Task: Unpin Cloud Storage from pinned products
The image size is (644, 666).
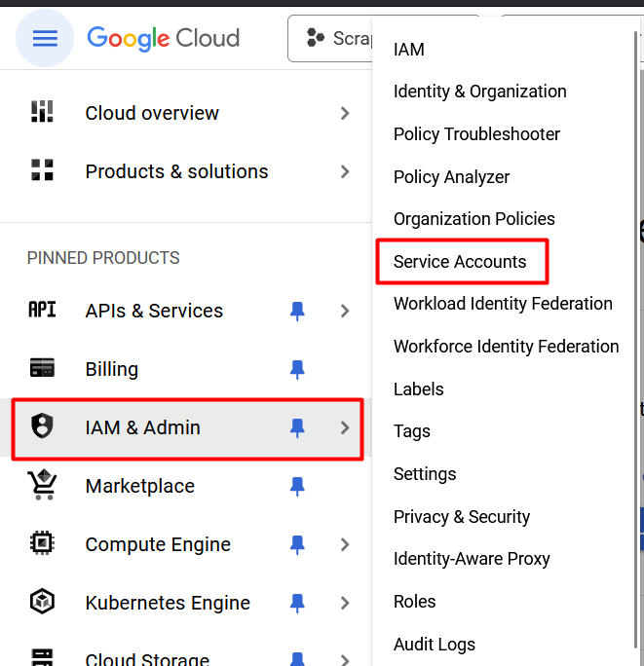Action: pyautogui.click(x=297, y=659)
